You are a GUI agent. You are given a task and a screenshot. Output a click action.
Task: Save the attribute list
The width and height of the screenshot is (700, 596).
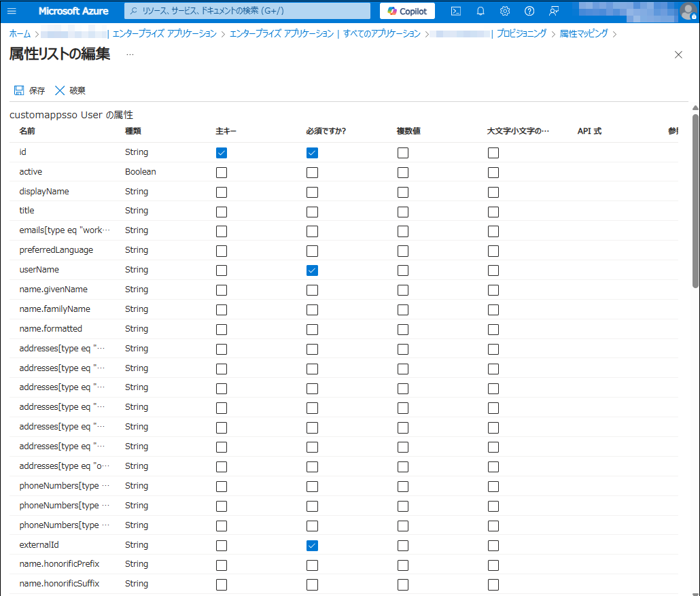(x=29, y=90)
